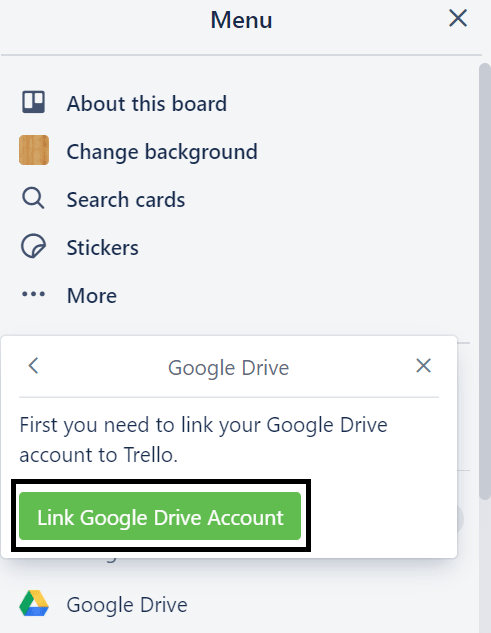
Task: Click the Stickers icon
Action: (34, 246)
